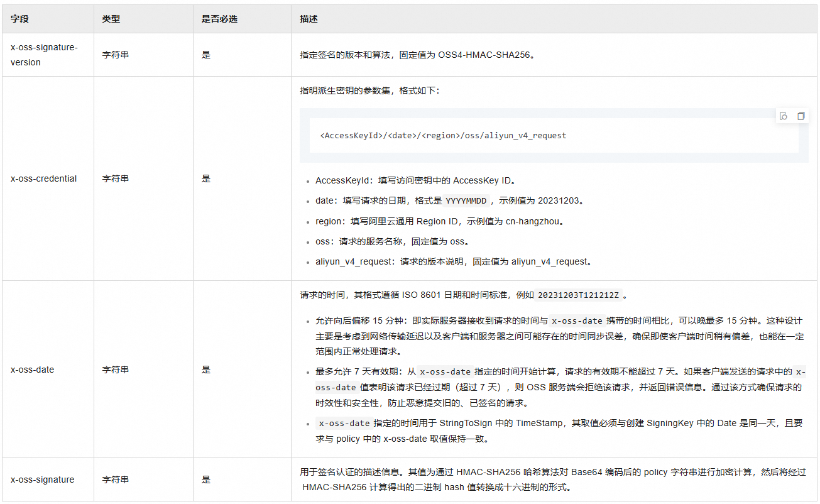820x504 pixels.
Task: Click the document-circle icon beside the copy icon
Action: click(784, 116)
